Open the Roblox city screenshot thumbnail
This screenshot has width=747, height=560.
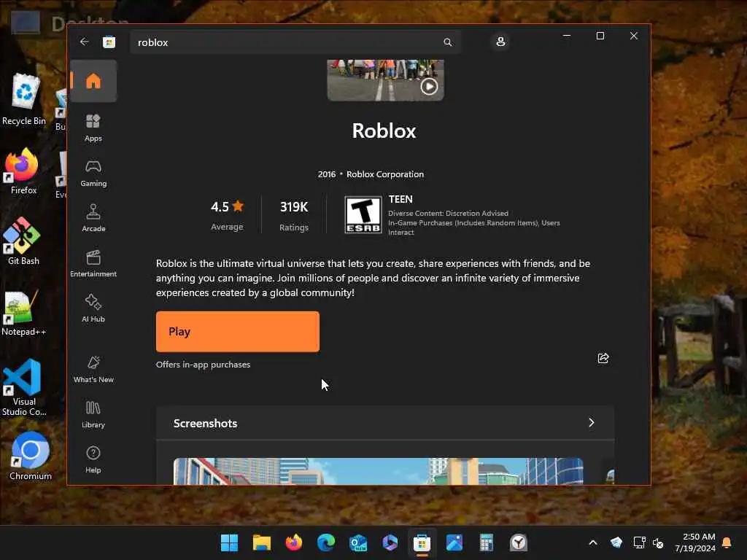click(x=379, y=472)
